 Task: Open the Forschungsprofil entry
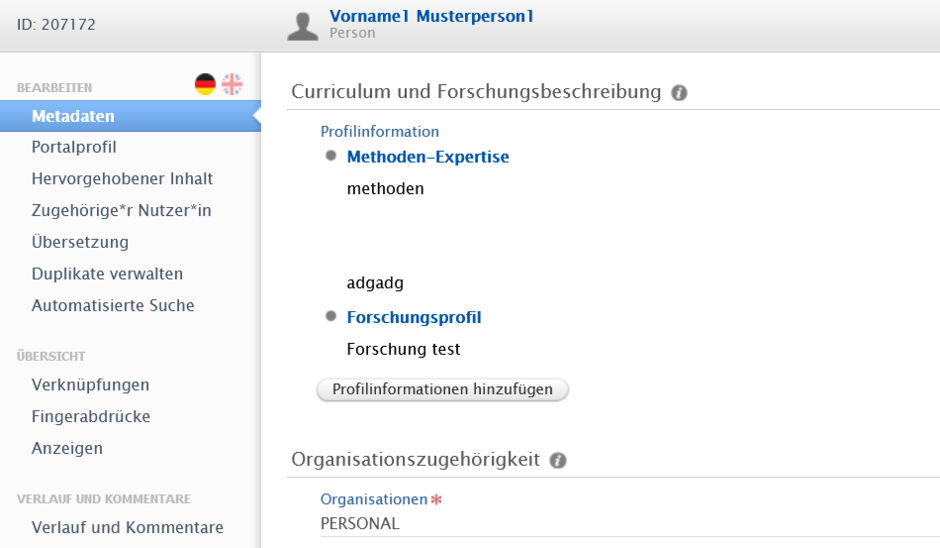point(414,318)
